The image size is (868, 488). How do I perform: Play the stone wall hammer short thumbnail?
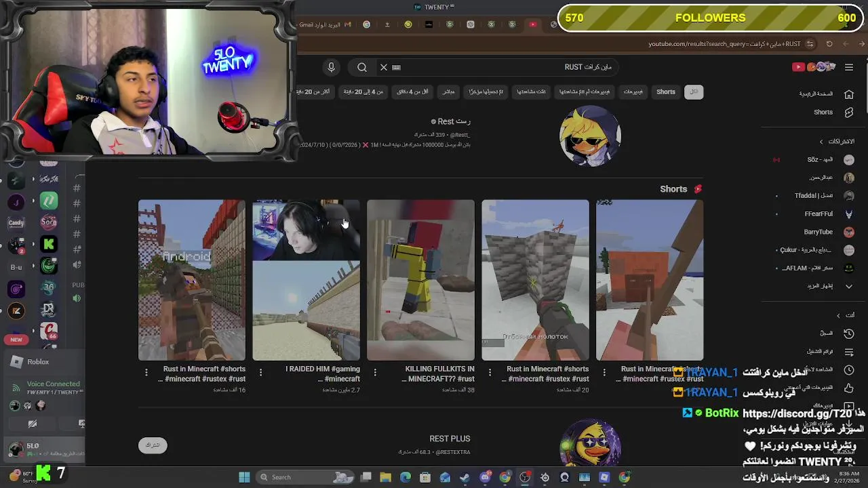(536, 280)
